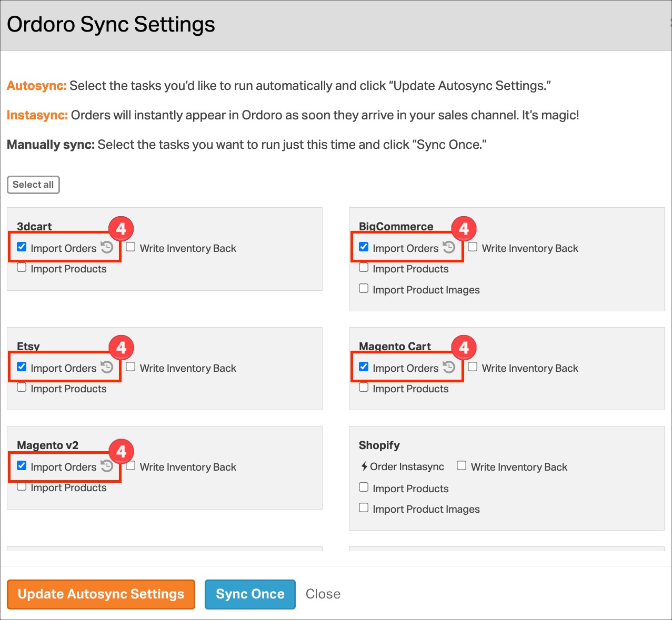This screenshot has width=672, height=620.
Task: Click the Order Instasync label under Shopify
Action: pyautogui.click(x=407, y=467)
